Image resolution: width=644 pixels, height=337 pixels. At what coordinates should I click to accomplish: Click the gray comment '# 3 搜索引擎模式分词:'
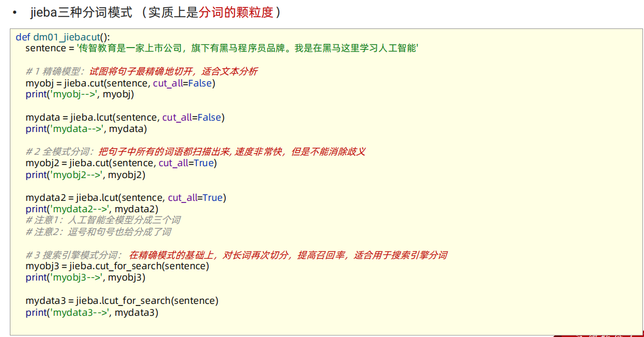pos(74,255)
